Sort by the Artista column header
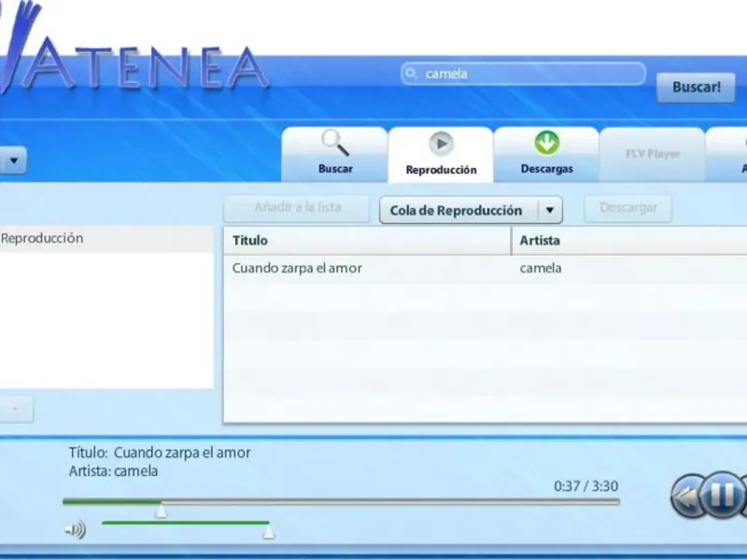The height and width of the screenshot is (560, 747). click(629, 241)
